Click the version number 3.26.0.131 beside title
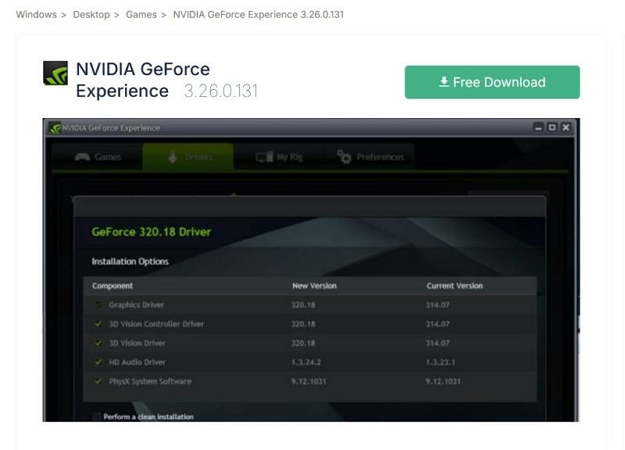Image resolution: width=625 pixels, height=450 pixels. (x=221, y=91)
